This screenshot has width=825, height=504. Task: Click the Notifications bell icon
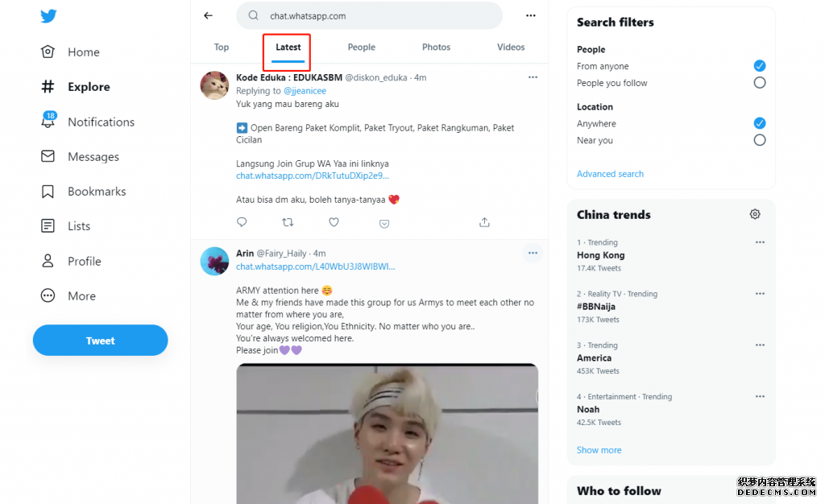coord(48,120)
